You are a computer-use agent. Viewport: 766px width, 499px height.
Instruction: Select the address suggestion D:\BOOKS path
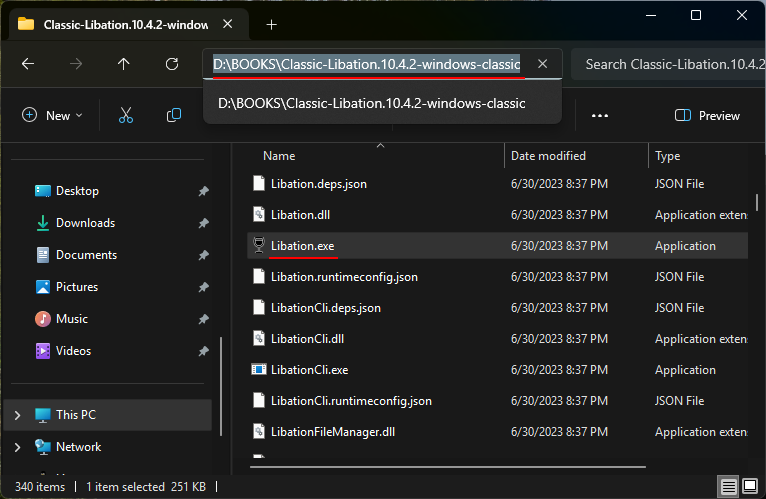pyautogui.click(x=371, y=103)
